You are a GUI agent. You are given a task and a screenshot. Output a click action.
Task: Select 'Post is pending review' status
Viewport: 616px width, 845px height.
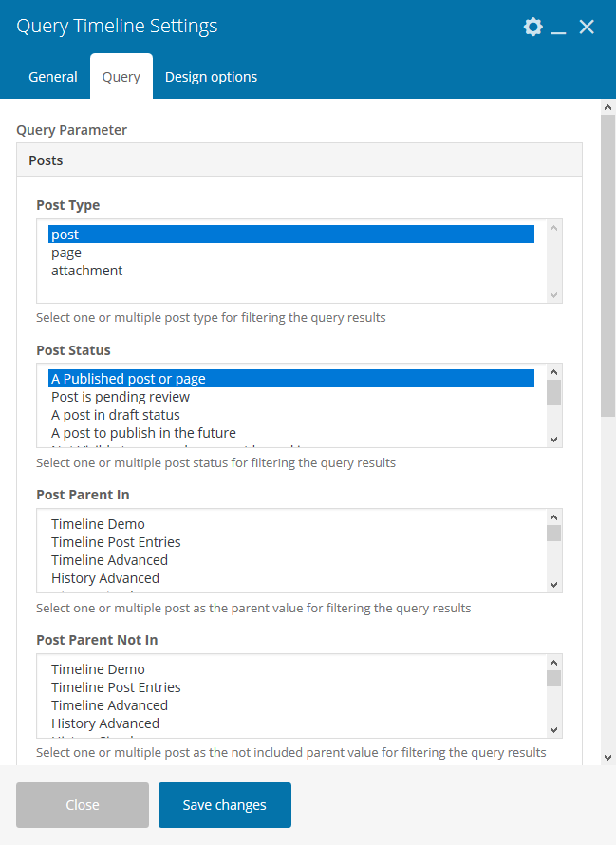tap(121, 397)
